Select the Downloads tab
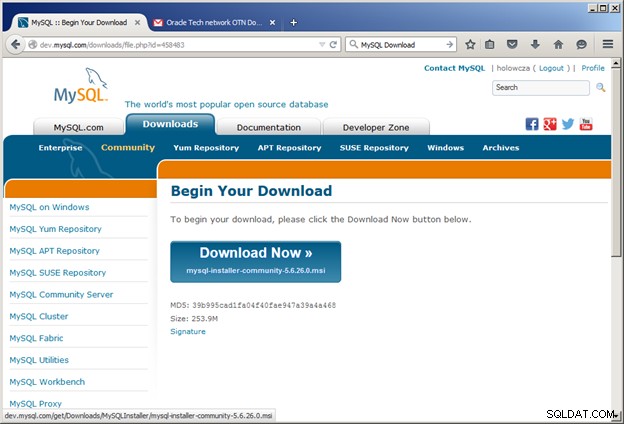 tap(170, 124)
